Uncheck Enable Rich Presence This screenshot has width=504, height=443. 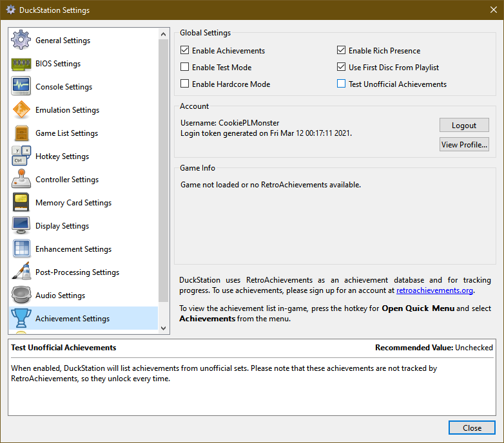coord(341,50)
